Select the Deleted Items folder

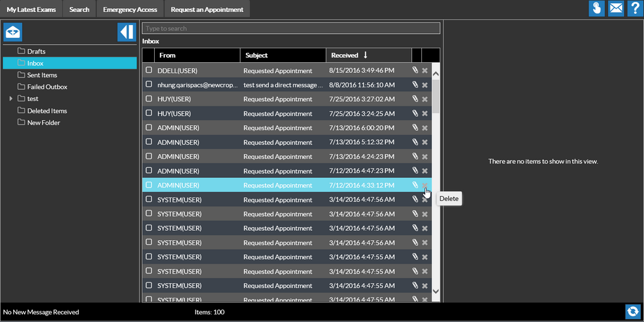click(x=47, y=111)
